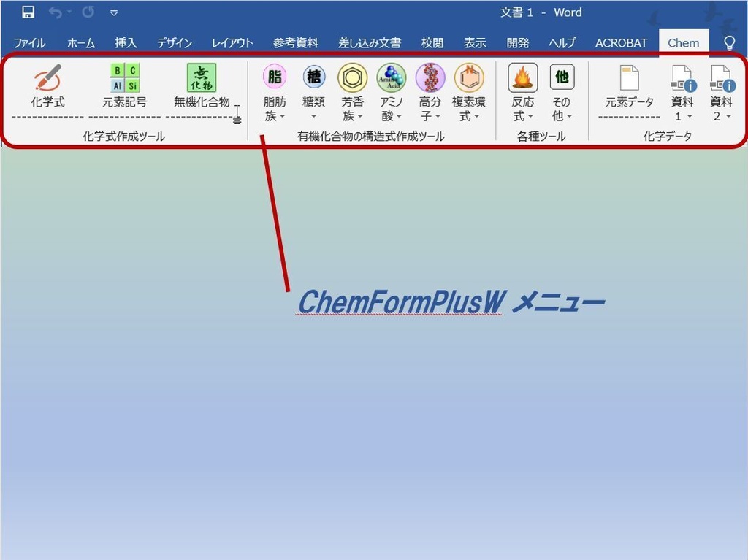
Task: Expand the 芳香族 dropdown arrow
Action: coord(360,116)
